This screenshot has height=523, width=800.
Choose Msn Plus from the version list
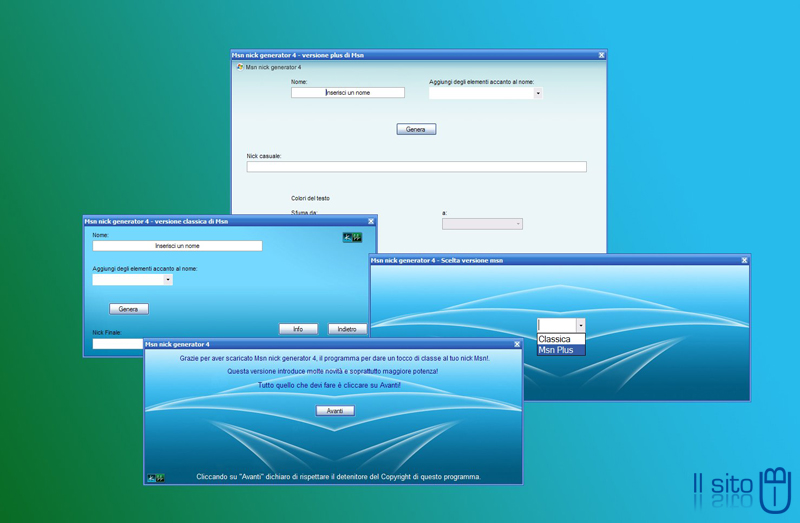pyautogui.click(x=561, y=350)
